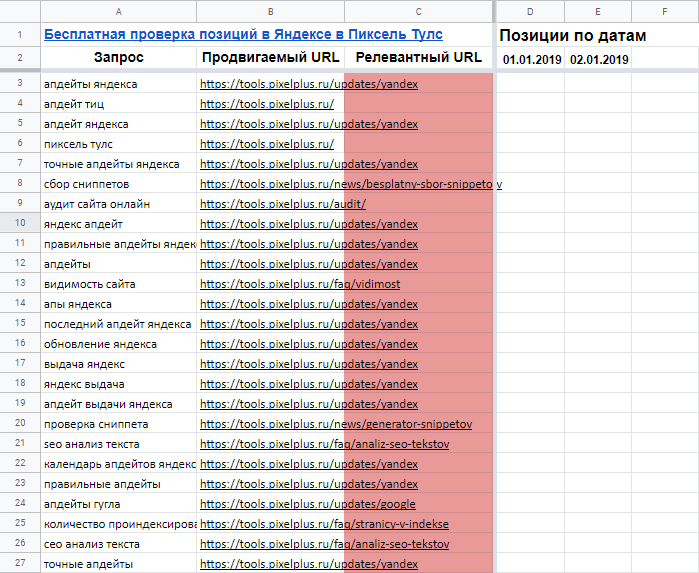The height and width of the screenshot is (573, 699).
Task: Click the cell апы яндекса
Action: pos(119,304)
